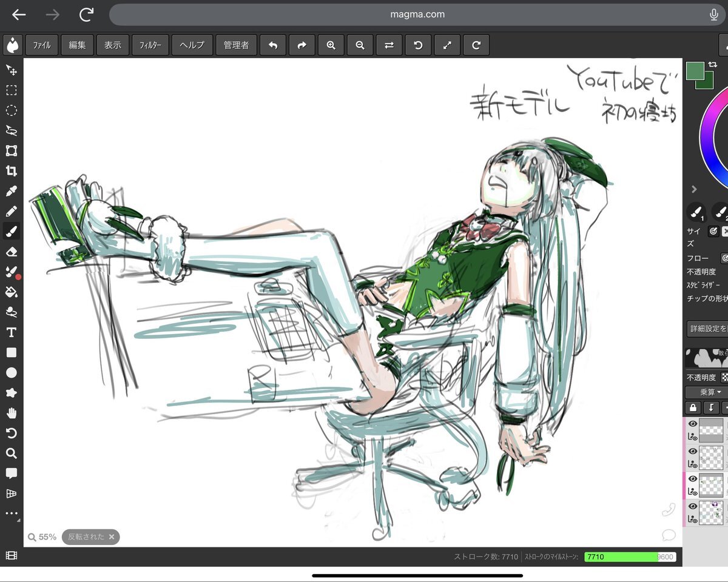Select the Hand pan tool
Image resolution: width=728 pixels, height=582 pixels.
coord(11,413)
